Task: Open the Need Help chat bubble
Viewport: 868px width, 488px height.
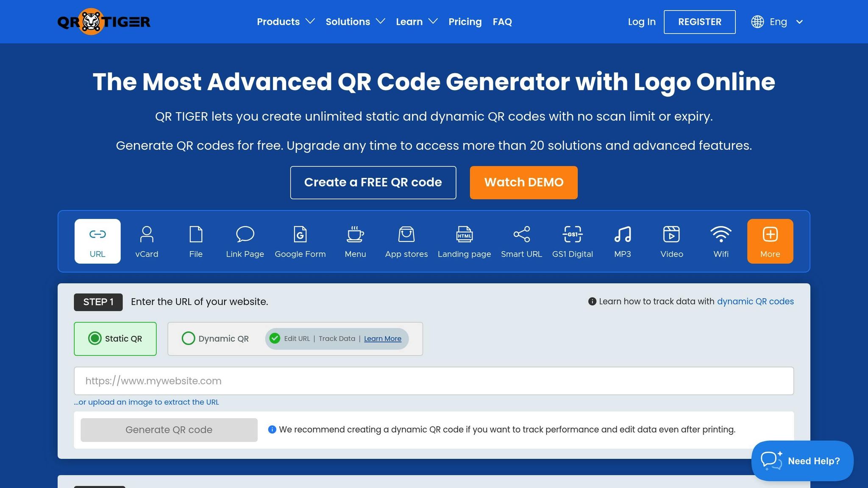Action: click(802, 461)
